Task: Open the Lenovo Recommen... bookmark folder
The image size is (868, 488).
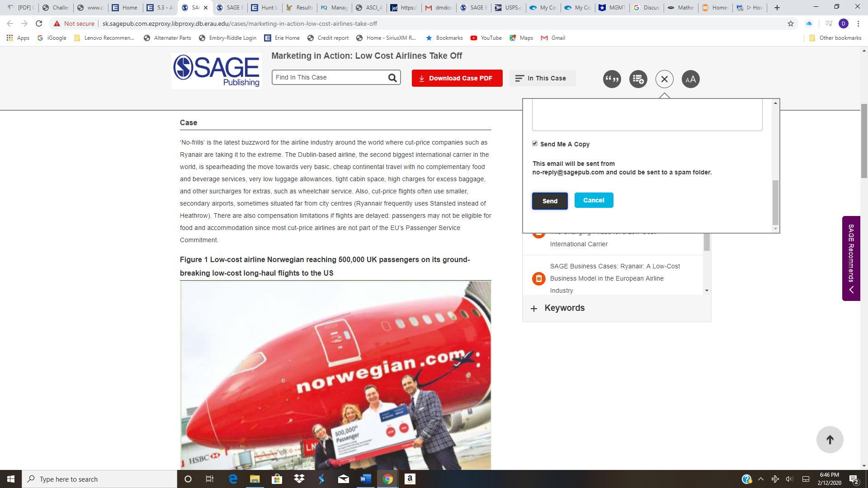Action: coord(104,38)
